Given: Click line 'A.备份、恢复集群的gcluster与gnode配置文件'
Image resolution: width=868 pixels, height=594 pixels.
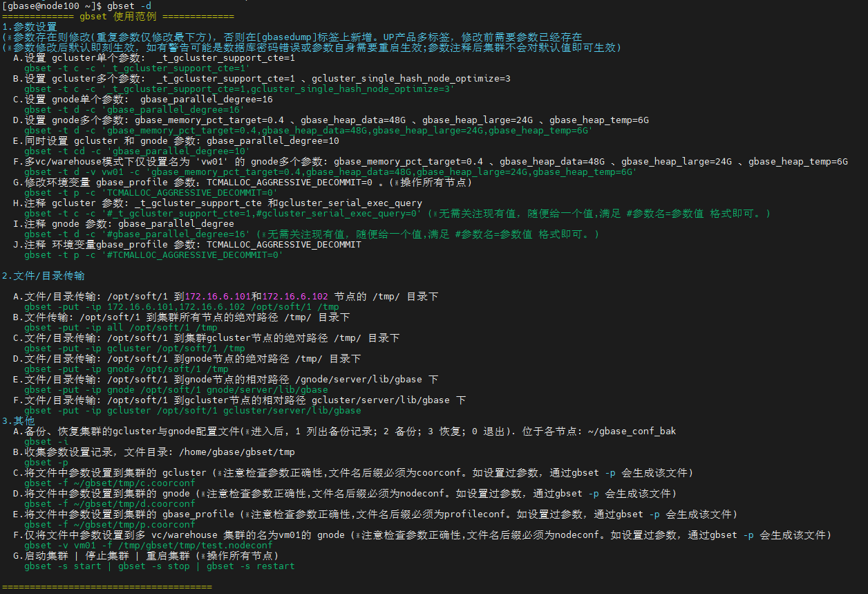Looking at the screenshot, I should pos(345,431).
